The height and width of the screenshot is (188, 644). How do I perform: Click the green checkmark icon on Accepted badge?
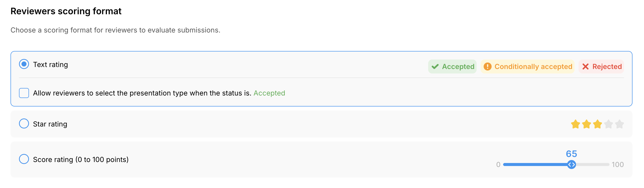[435, 66]
